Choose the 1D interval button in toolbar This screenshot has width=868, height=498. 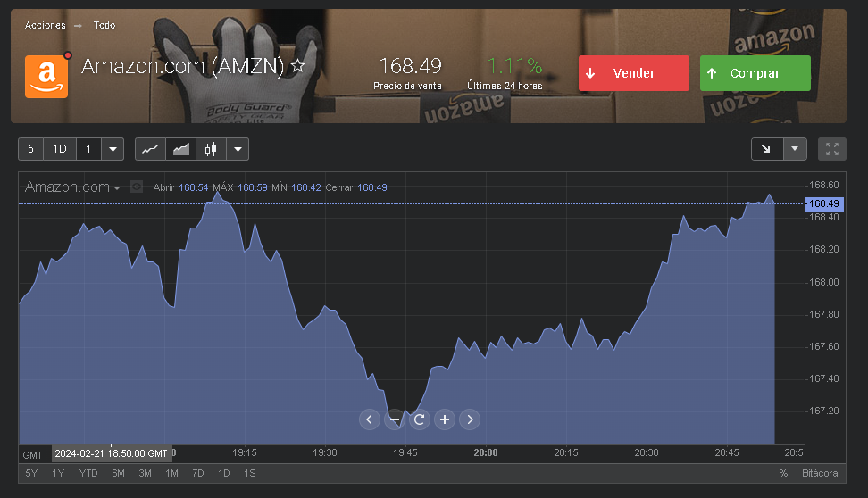point(60,149)
